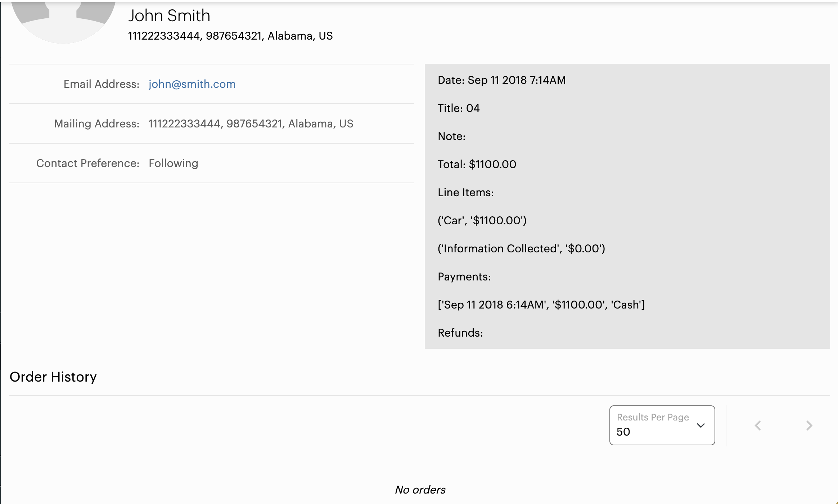The width and height of the screenshot is (838, 504).
Task: Click the 'Total: $1100.00' line
Action: point(477,164)
